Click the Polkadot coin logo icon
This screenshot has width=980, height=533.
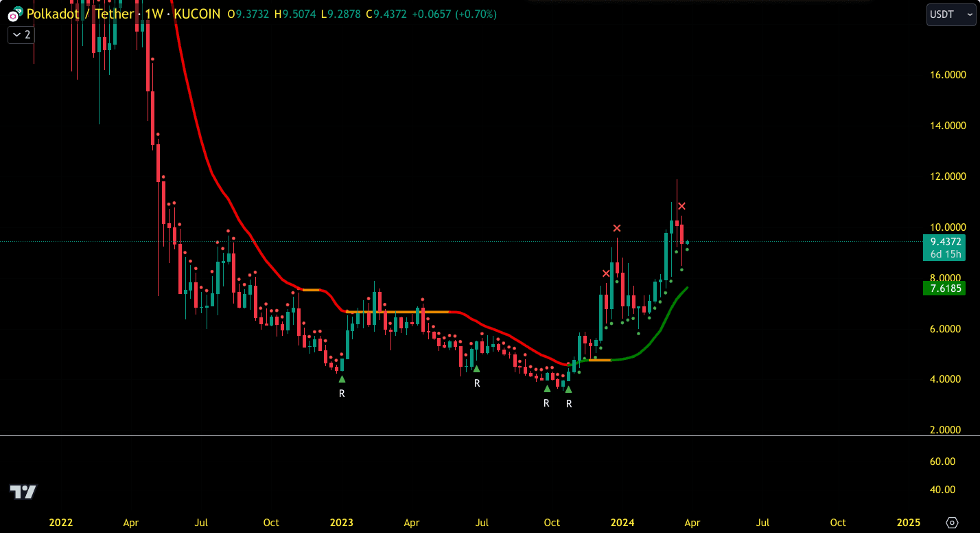12,14
